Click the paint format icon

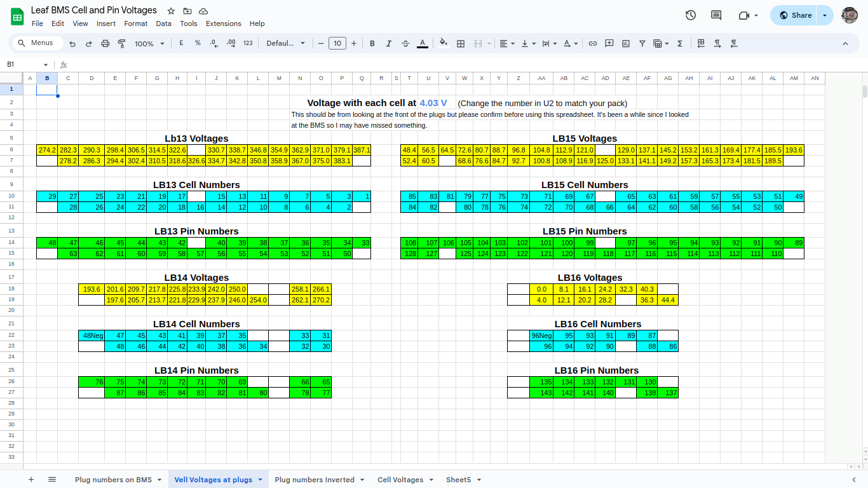click(x=121, y=43)
